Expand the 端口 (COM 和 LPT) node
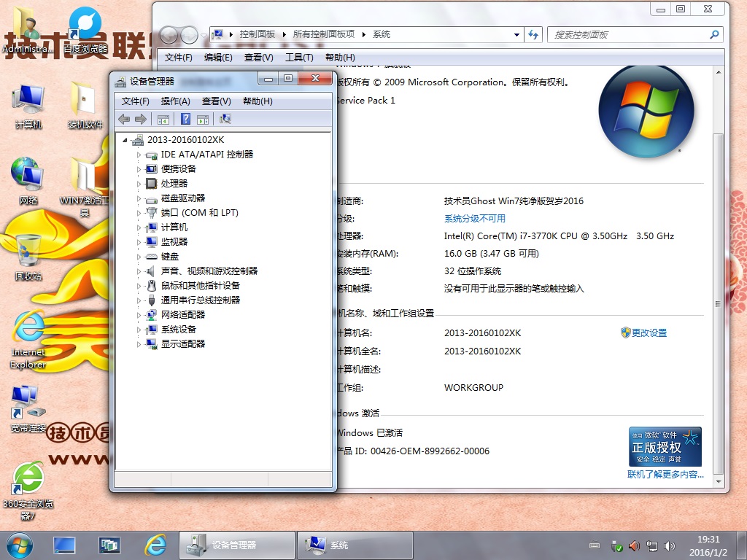Viewport: 747px width, 560px height. coord(139,213)
